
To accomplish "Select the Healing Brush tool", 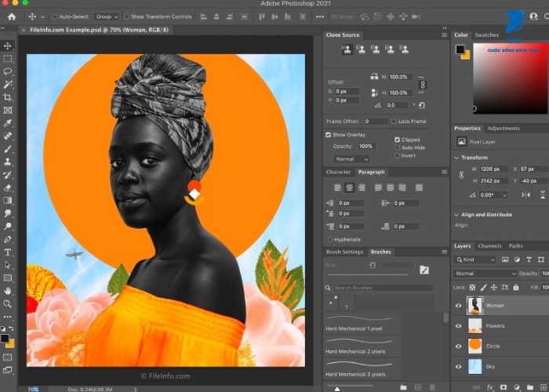I will tap(7, 136).
